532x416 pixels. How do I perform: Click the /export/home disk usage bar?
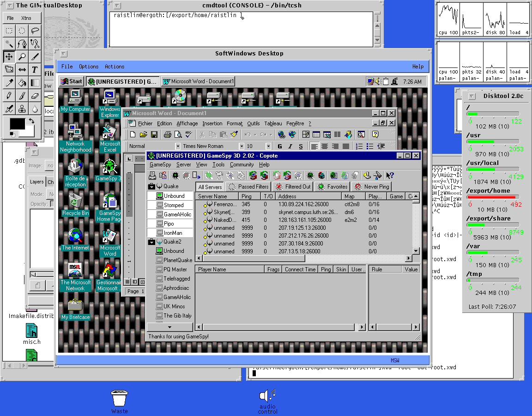[493, 197]
